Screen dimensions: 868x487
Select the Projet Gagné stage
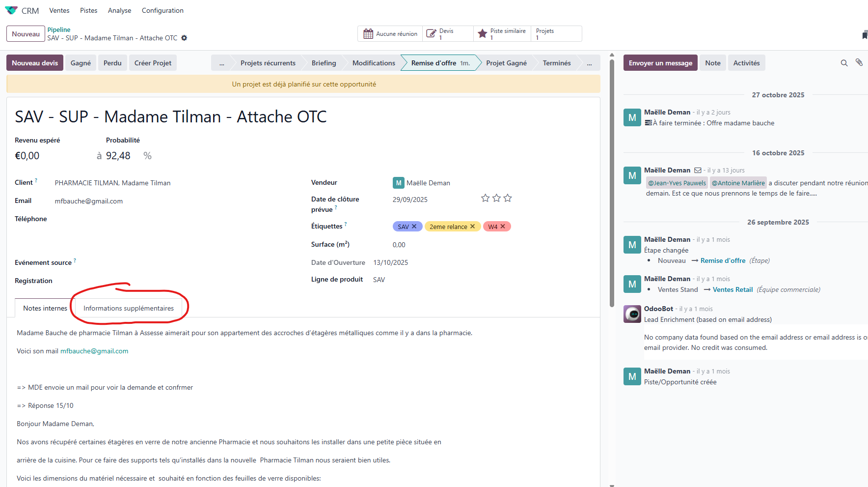click(506, 63)
